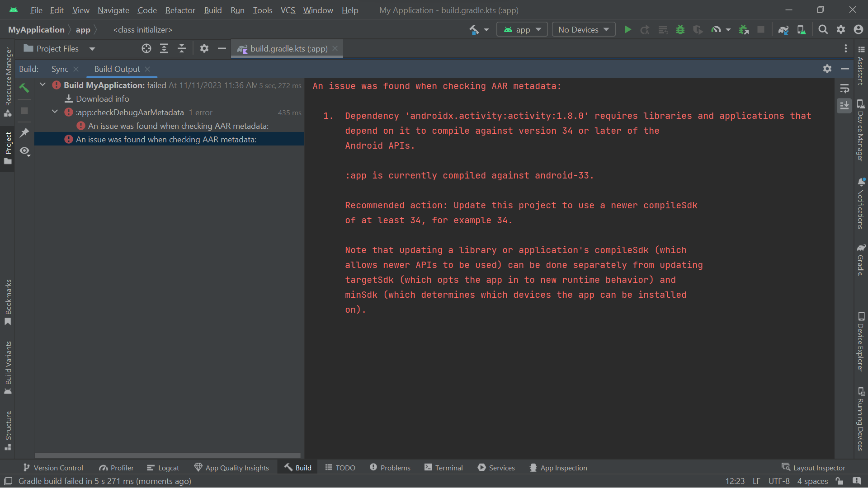
Task: Open the Refactor menu
Action: tap(180, 10)
